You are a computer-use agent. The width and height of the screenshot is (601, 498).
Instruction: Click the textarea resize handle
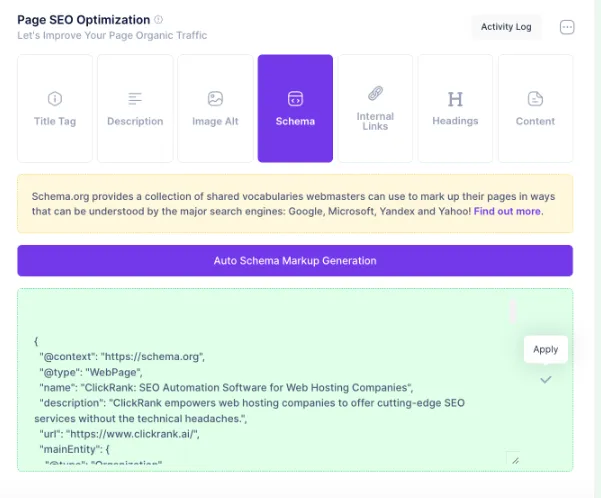tap(516, 460)
